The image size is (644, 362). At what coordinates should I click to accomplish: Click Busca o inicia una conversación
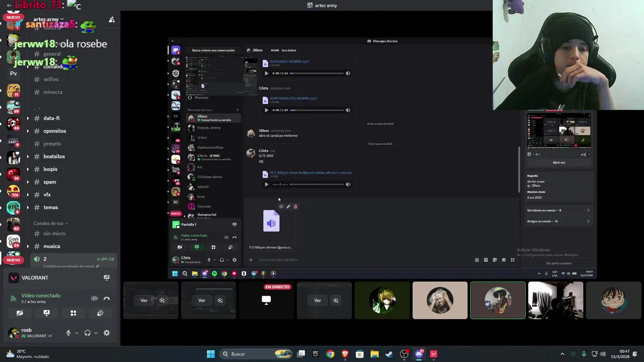coord(213,50)
